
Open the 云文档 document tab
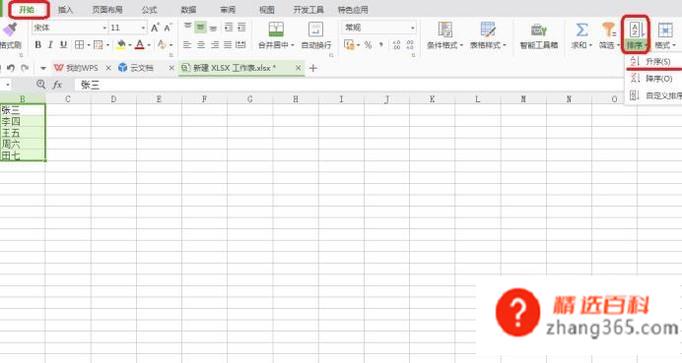136,68
